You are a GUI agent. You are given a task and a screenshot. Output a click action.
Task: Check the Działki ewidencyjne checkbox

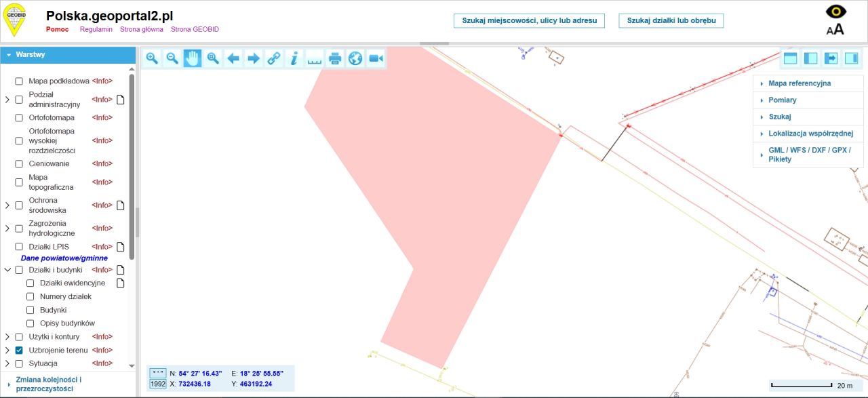click(30, 283)
